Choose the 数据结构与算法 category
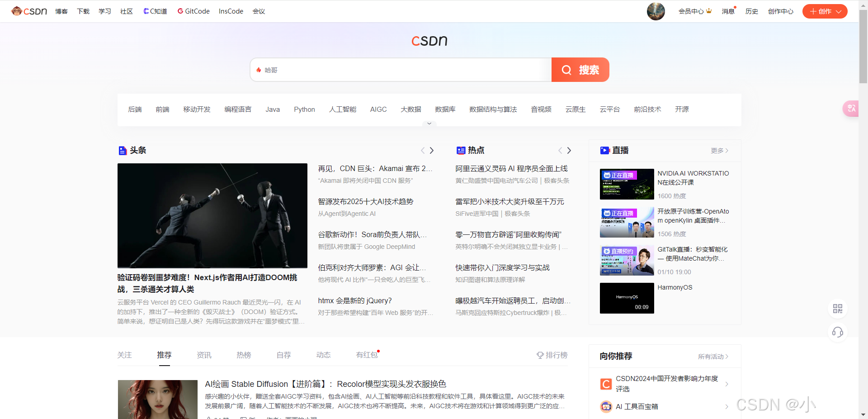Viewport: 868px width, 419px height. point(493,110)
